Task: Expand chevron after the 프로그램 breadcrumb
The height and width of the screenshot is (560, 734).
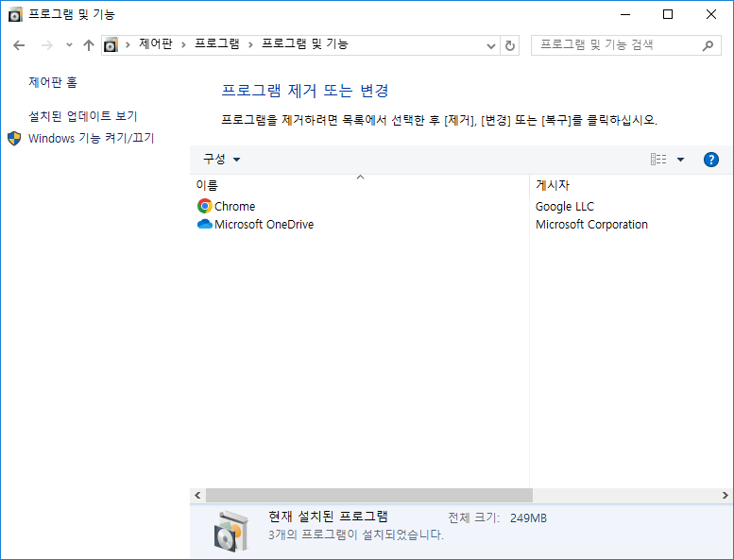Action: tap(250, 45)
